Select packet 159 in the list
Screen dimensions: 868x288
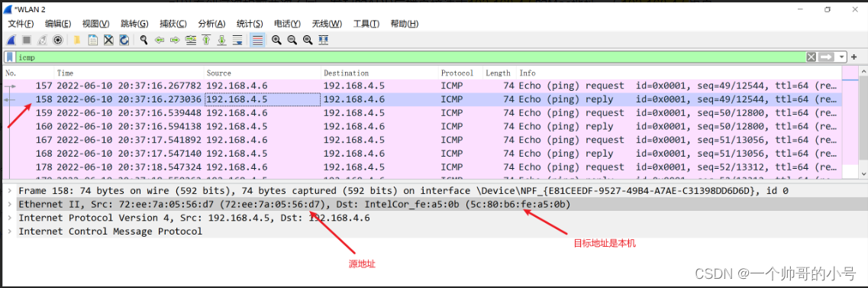423,113
